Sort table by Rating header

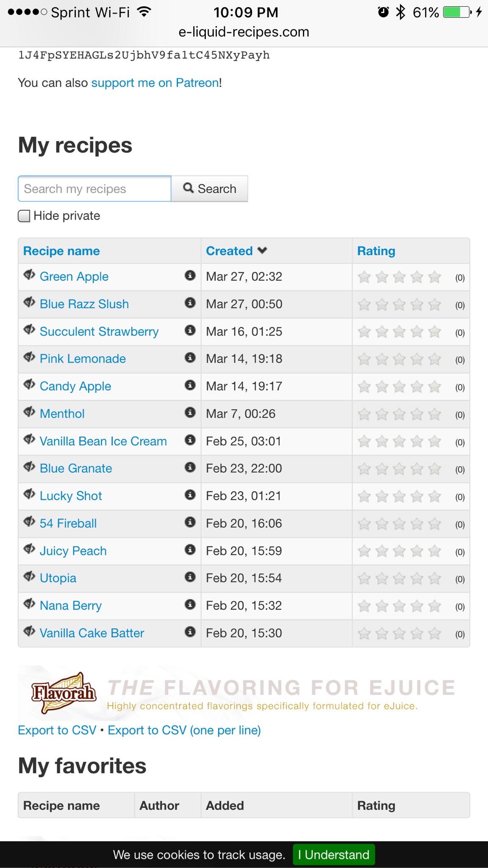tap(376, 251)
